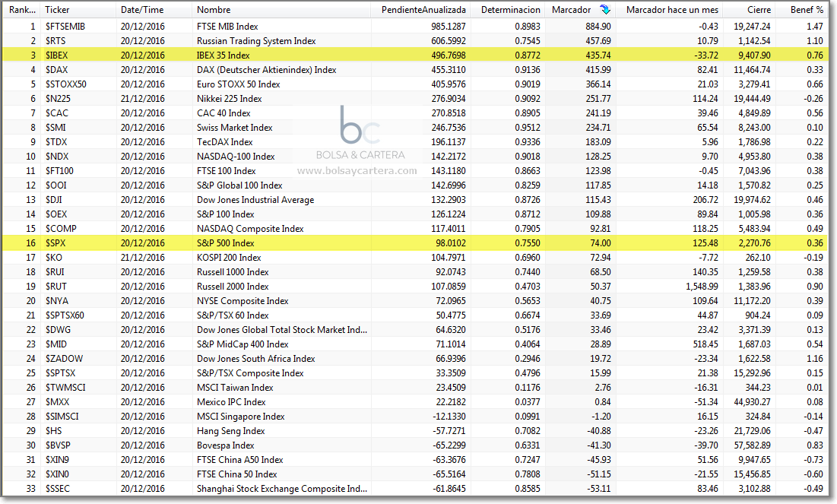Select the highlighted IBEX 35 Index row
The image size is (837, 504).
point(415,55)
